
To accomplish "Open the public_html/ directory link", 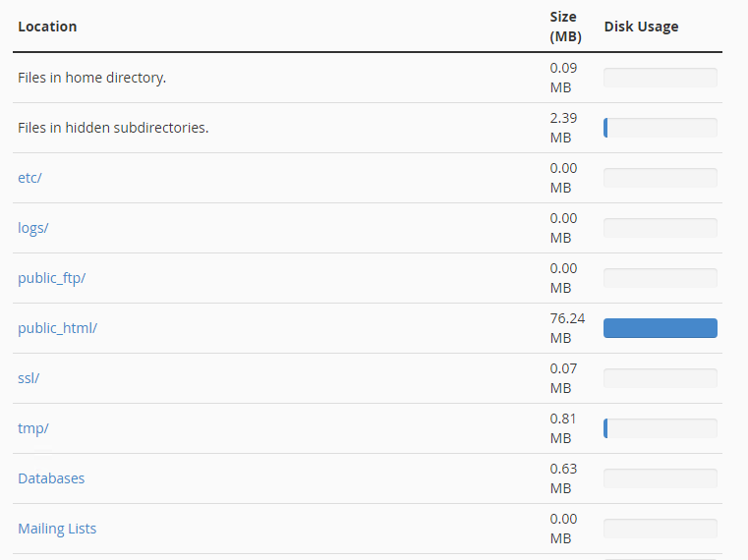I will pos(57,328).
